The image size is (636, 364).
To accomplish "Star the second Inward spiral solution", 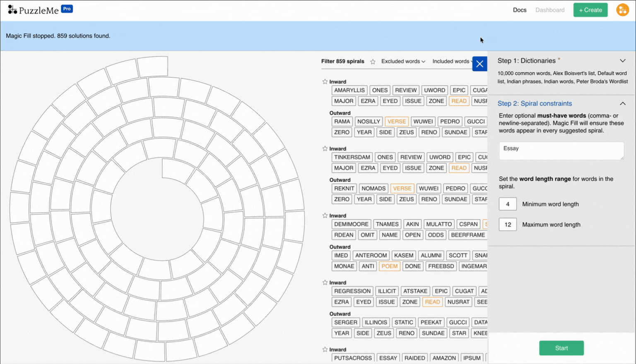I will point(325,148).
